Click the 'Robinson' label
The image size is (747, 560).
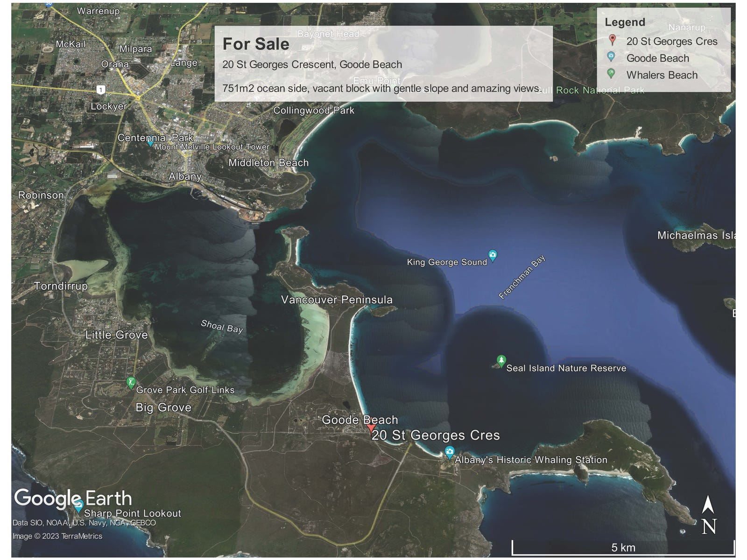tap(41, 195)
